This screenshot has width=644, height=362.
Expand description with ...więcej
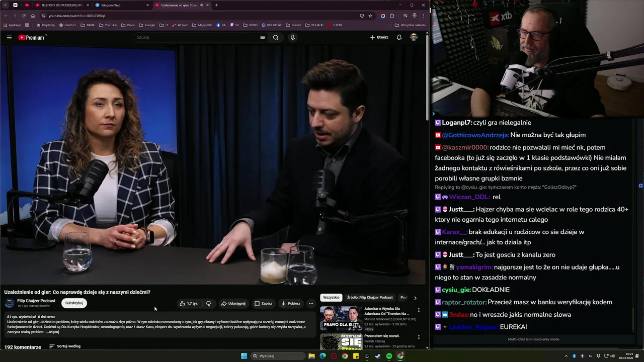[53, 332]
